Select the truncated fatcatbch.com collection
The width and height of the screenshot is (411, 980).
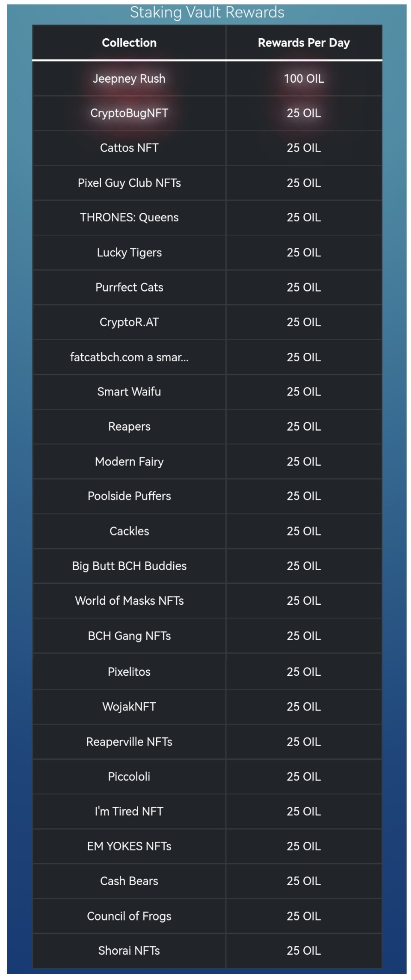[129, 357]
